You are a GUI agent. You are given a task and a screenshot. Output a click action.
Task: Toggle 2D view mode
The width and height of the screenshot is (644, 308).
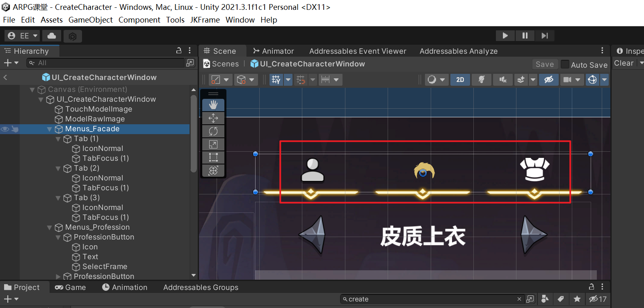tap(460, 80)
